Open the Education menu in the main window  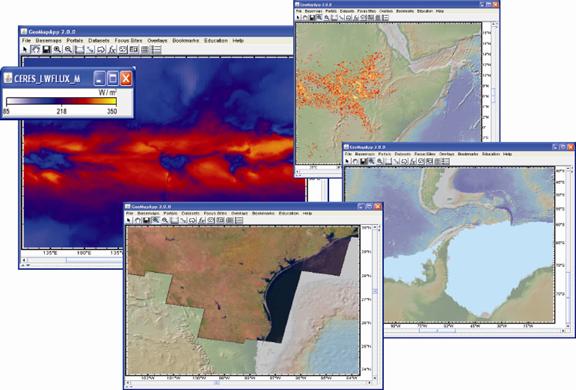tap(216, 40)
